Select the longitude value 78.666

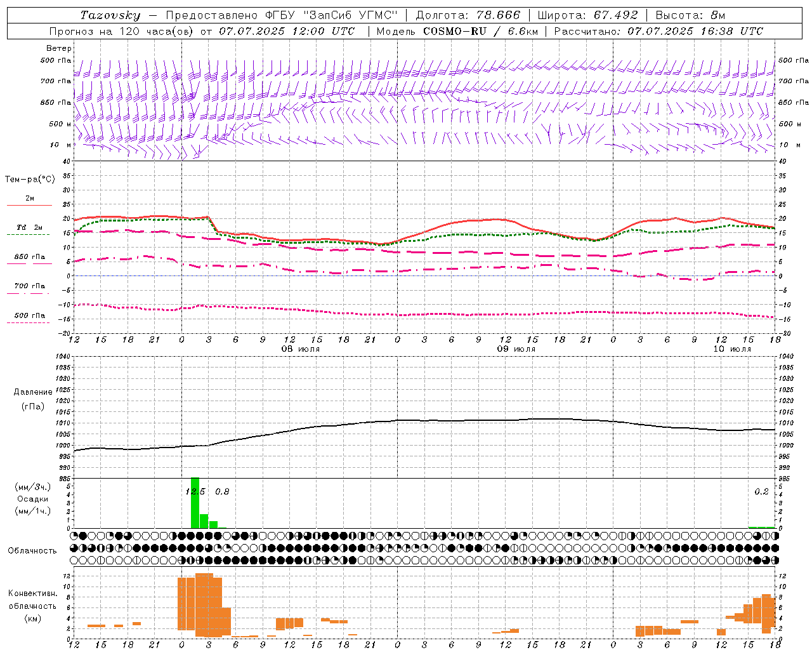(499, 15)
